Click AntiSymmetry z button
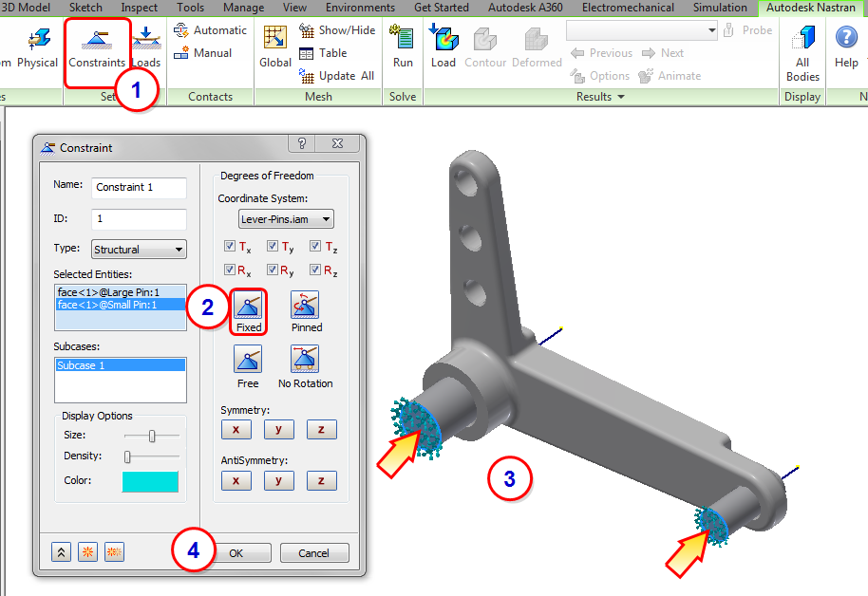This screenshot has height=596, width=868. coord(321,481)
